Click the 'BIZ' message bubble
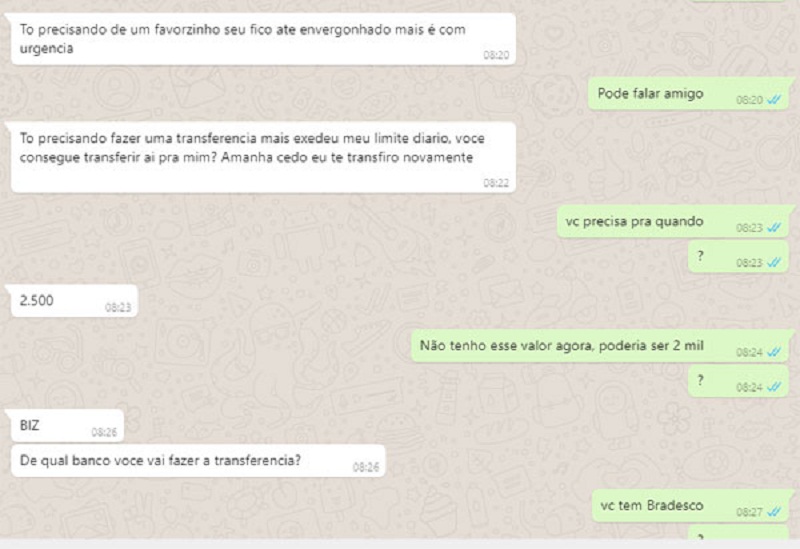 click(x=67, y=426)
